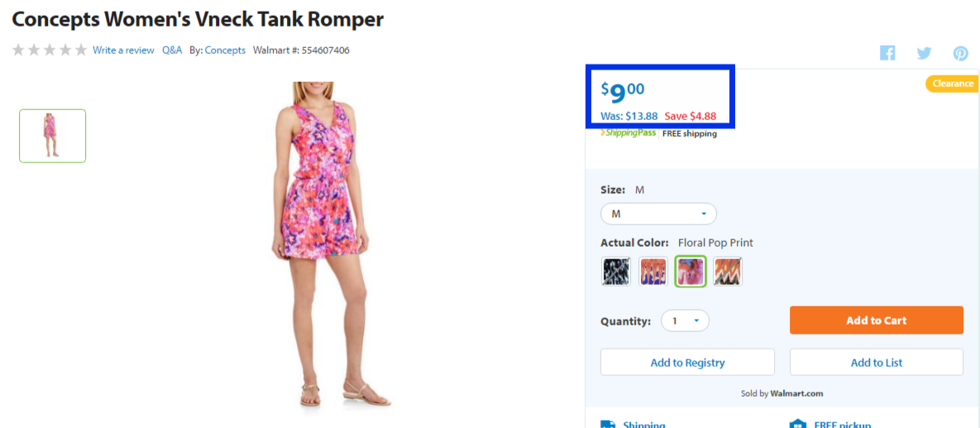Open the Size M dropdown
This screenshot has height=428, width=980.
659,214
